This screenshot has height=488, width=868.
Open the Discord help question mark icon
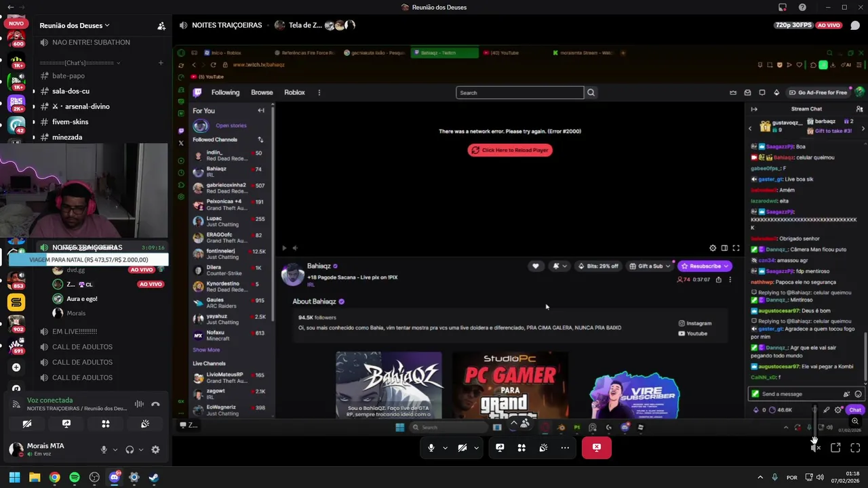tap(802, 7)
